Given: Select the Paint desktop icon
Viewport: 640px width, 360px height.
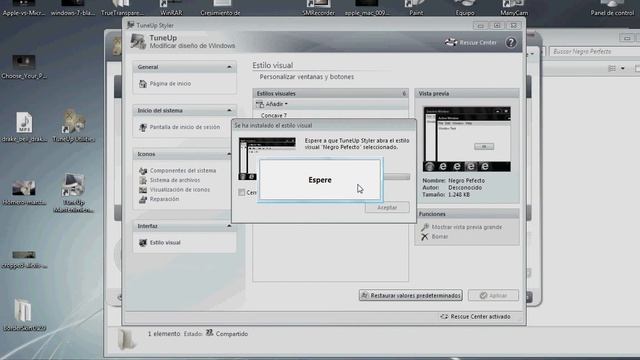Looking at the screenshot, I should [x=416, y=8].
